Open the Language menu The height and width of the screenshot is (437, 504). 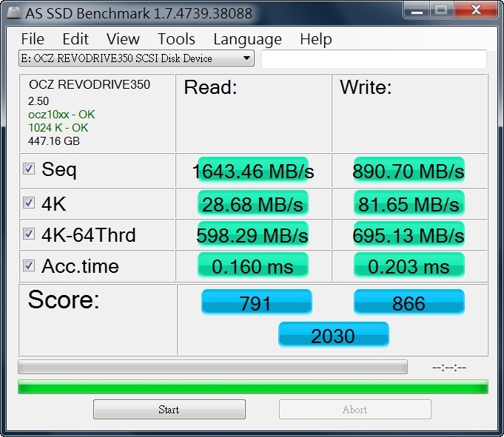point(247,39)
